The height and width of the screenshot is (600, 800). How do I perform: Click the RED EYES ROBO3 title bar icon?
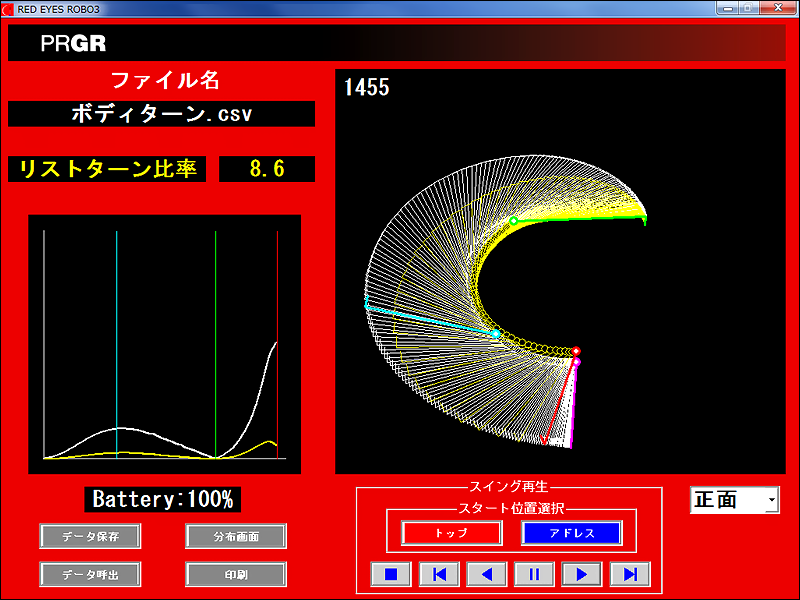click(x=9, y=8)
